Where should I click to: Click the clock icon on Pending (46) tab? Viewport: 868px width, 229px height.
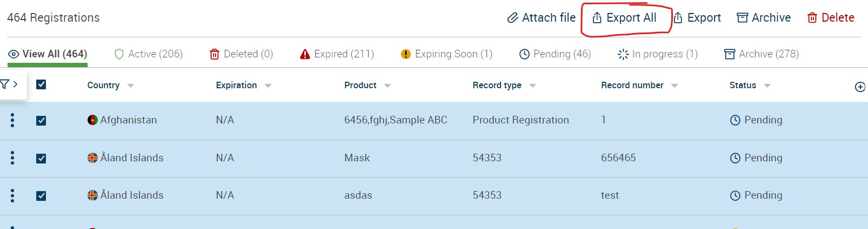click(x=524, y=54)
